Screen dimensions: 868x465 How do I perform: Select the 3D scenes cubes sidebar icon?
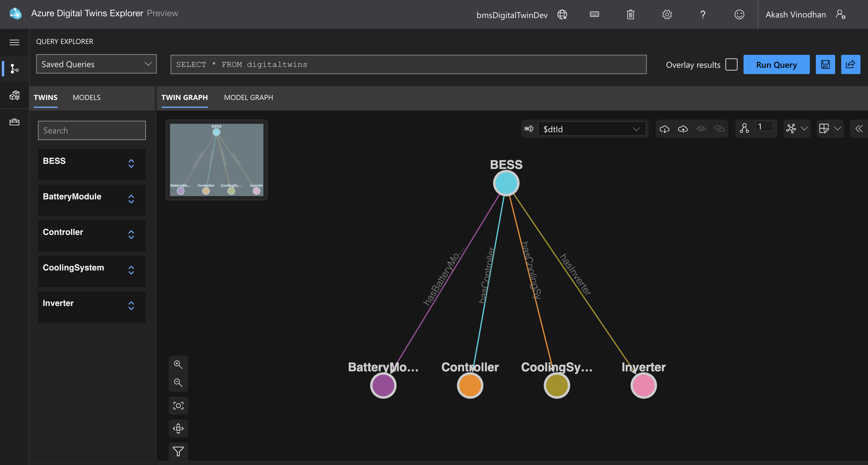pyautogui.click(x=14, y=95)
